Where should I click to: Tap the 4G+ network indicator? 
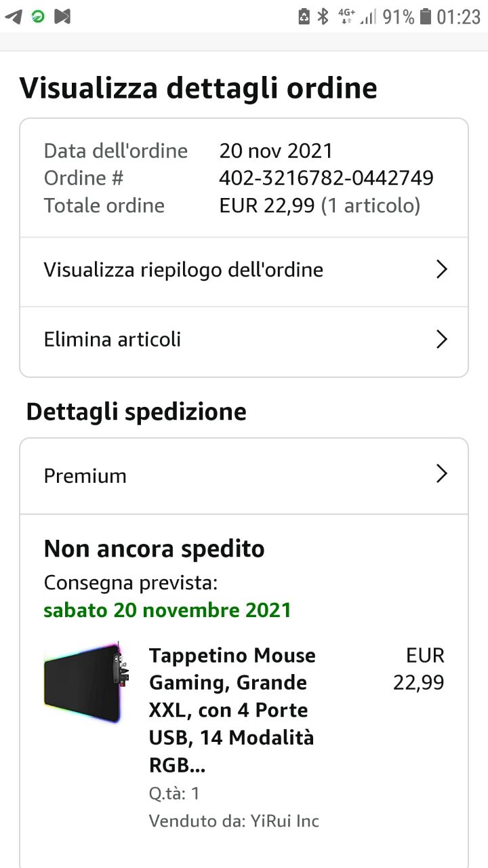point(346,16)
